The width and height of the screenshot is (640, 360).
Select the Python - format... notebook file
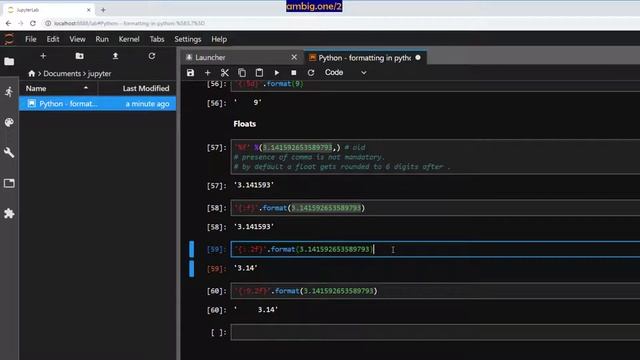[x=98, y=104]
